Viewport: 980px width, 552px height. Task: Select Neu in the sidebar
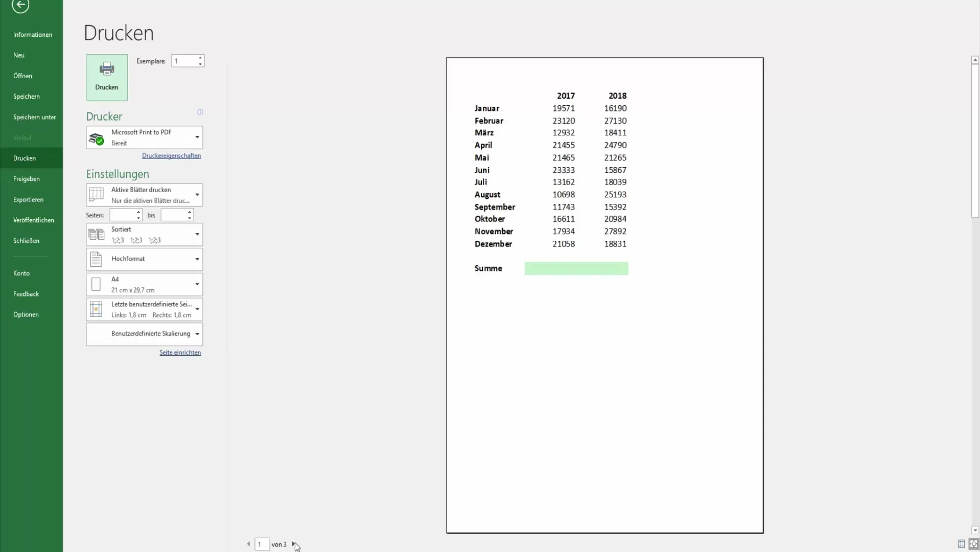tap(19, 55)
